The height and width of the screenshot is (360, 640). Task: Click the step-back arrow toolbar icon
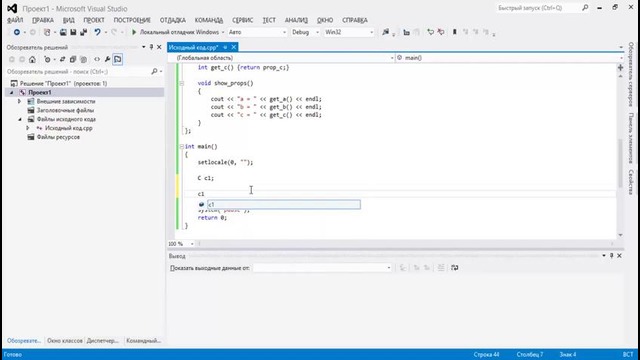(x=430, y=32)
